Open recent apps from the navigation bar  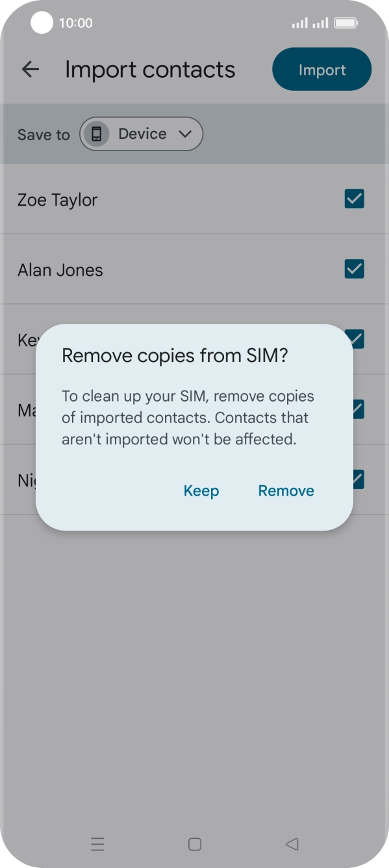pos(97,844)
